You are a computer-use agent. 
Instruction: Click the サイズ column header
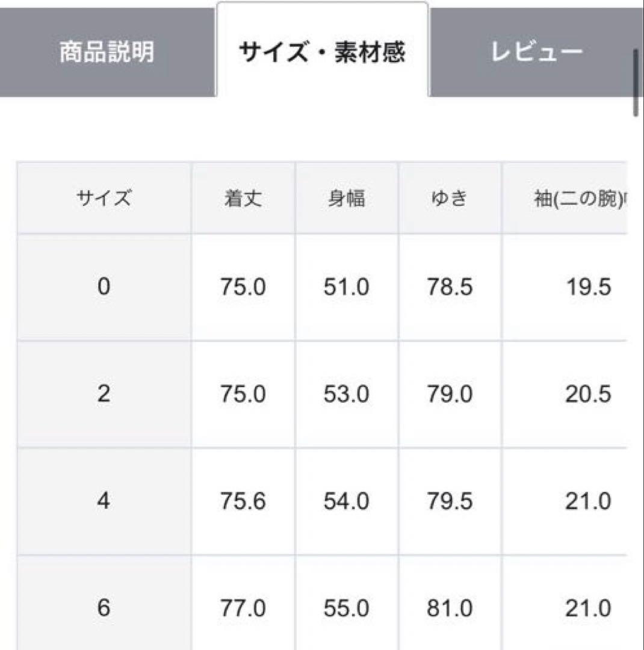104,196
